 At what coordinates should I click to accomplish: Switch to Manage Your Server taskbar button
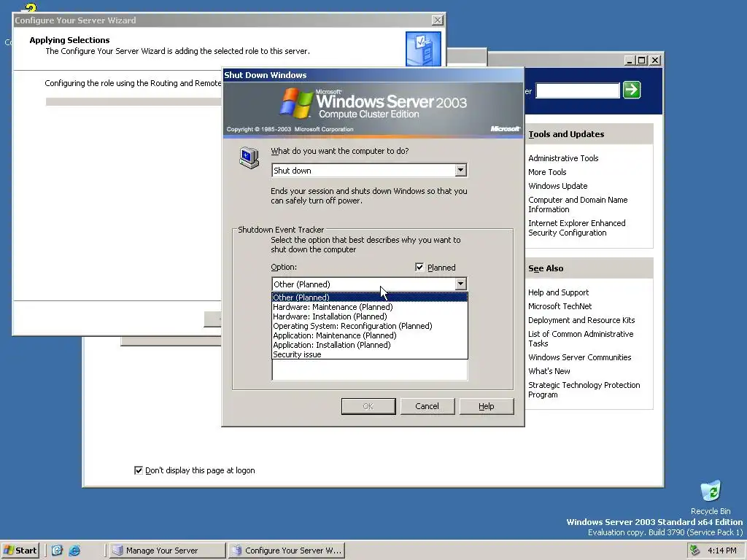pyautogui.click(x=167, y=551)
